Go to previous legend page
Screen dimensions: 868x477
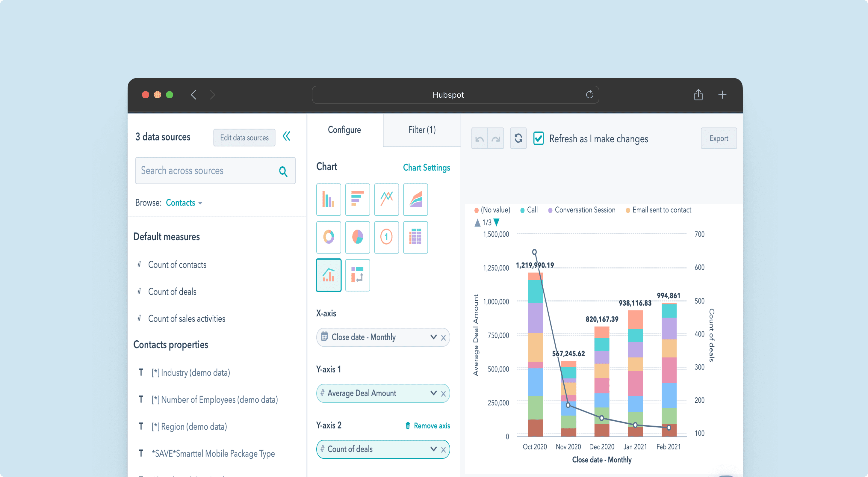point(477,223)
